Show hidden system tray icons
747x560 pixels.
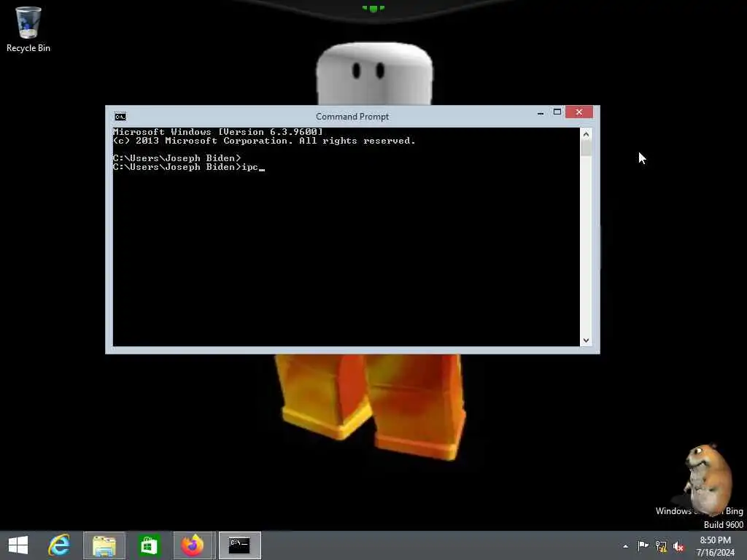(x=625, y=546)
